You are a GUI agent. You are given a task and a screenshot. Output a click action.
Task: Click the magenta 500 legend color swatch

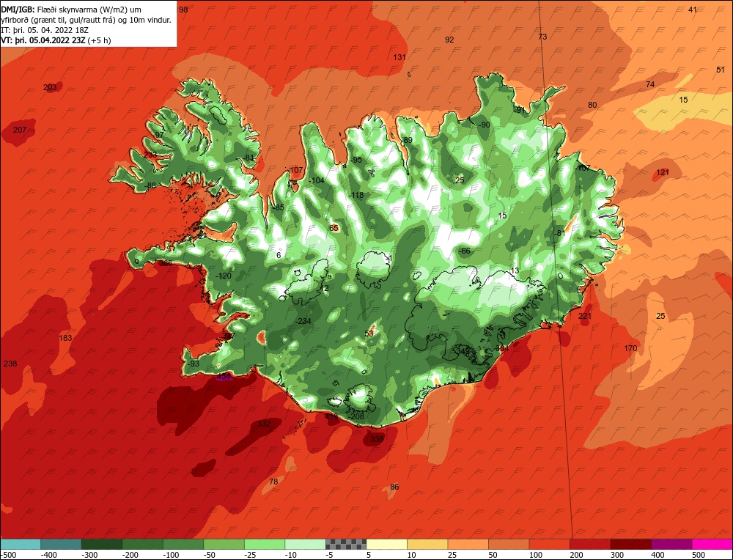click(712, 544)
